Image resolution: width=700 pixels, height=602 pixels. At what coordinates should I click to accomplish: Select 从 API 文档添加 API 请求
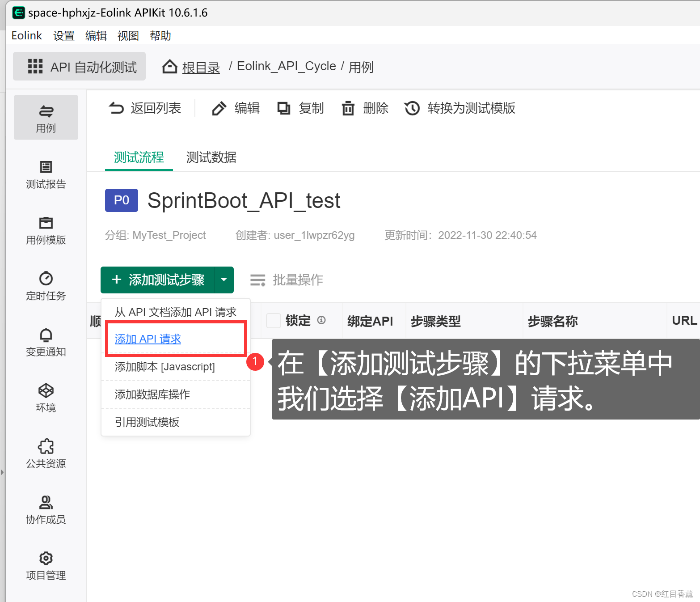176,312
